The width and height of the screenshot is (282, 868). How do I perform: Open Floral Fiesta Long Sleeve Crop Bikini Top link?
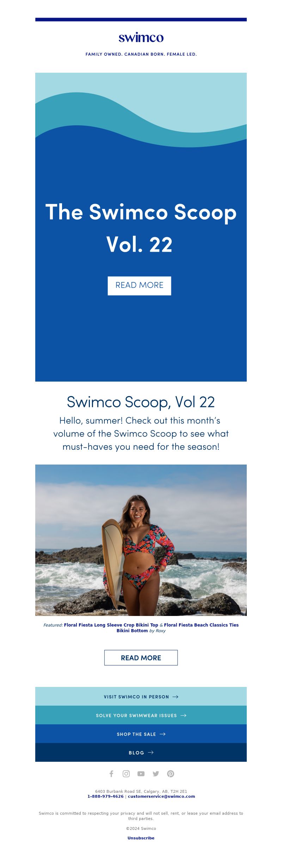point(111,625)
